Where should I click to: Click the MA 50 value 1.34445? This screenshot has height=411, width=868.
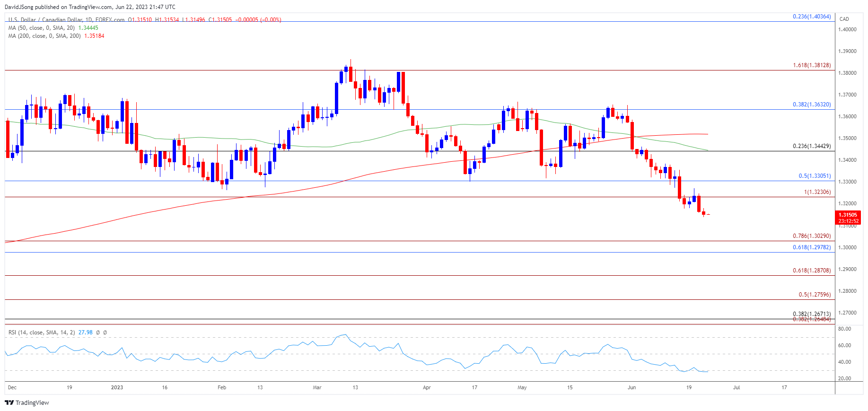[x=88, y=28]
